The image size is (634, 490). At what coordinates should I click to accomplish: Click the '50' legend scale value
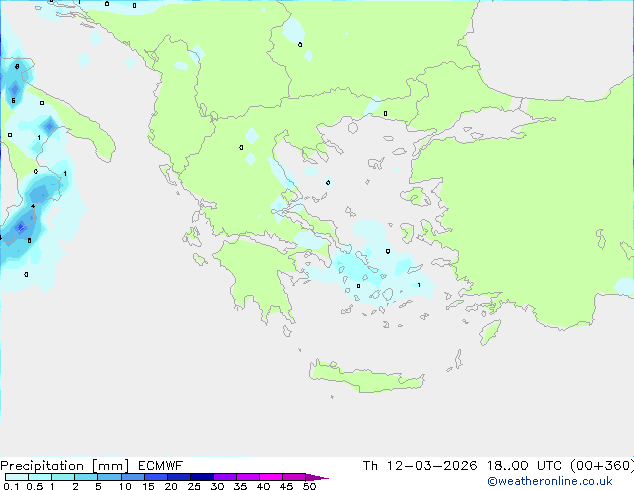click(309, 486)
